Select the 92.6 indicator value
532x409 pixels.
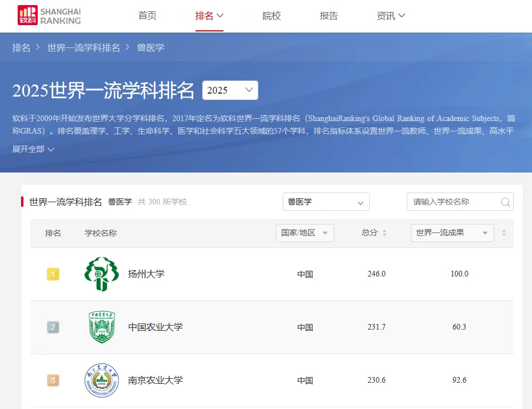(x=459, y=380)
